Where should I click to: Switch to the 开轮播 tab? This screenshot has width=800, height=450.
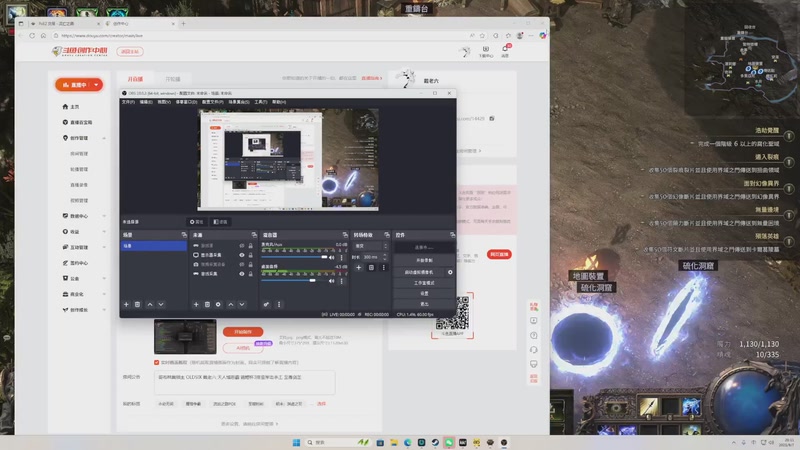(173, 79)
